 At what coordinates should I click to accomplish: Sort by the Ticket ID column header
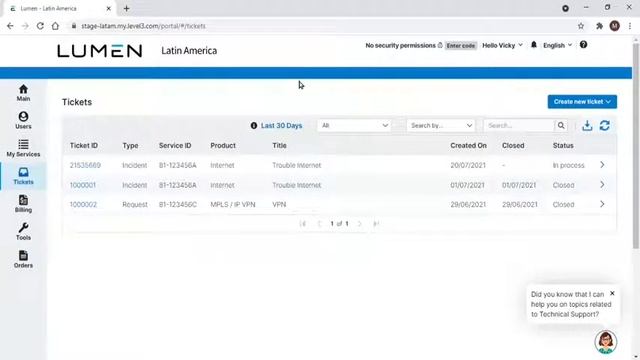pos(84,145)
